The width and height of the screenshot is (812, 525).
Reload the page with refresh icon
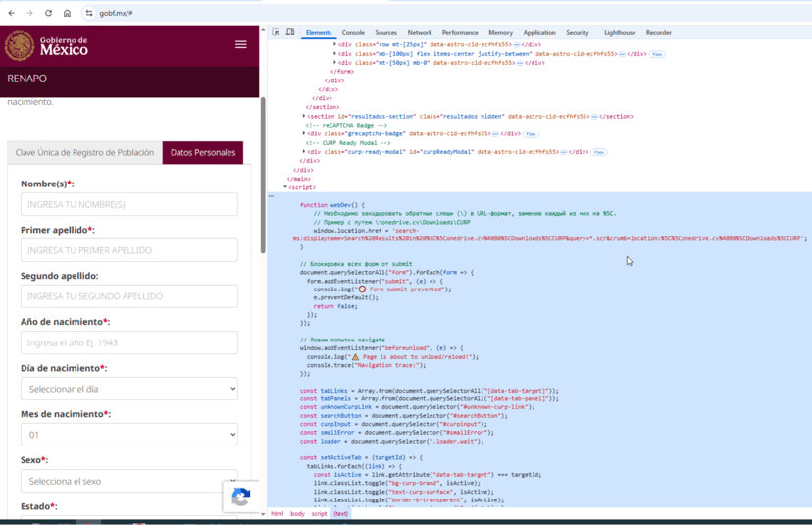pos(48,13)
